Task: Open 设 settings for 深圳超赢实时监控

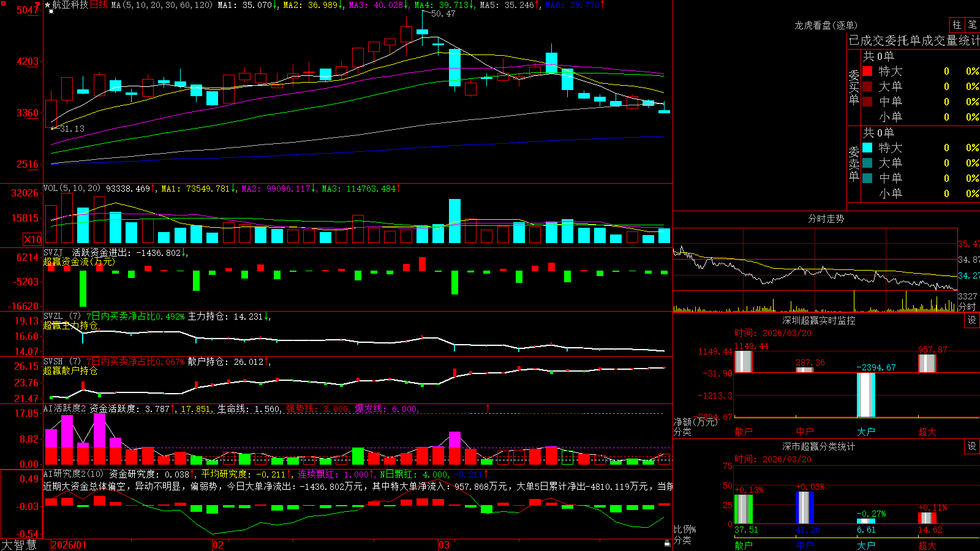Action: (x=972, y=320)
